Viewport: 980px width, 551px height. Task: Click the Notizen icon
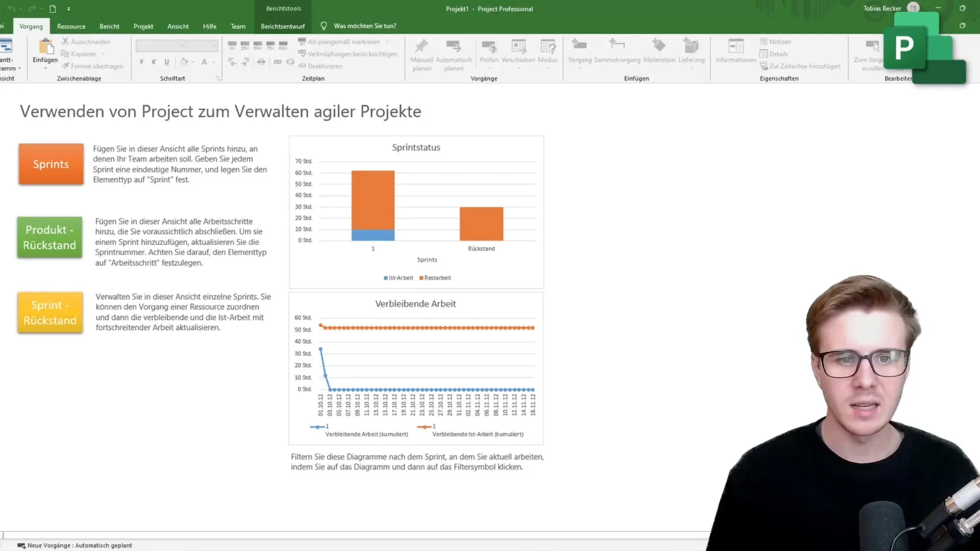click(x=764, y=41)
